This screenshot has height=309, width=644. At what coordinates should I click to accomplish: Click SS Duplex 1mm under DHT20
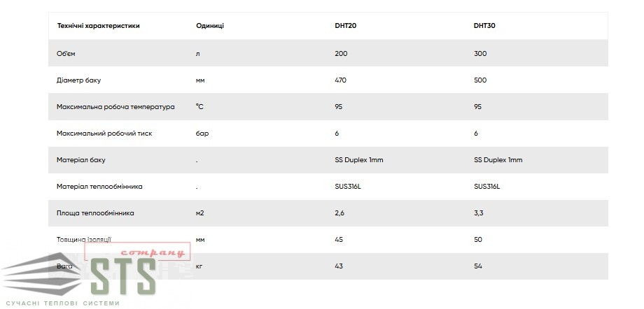359,159
